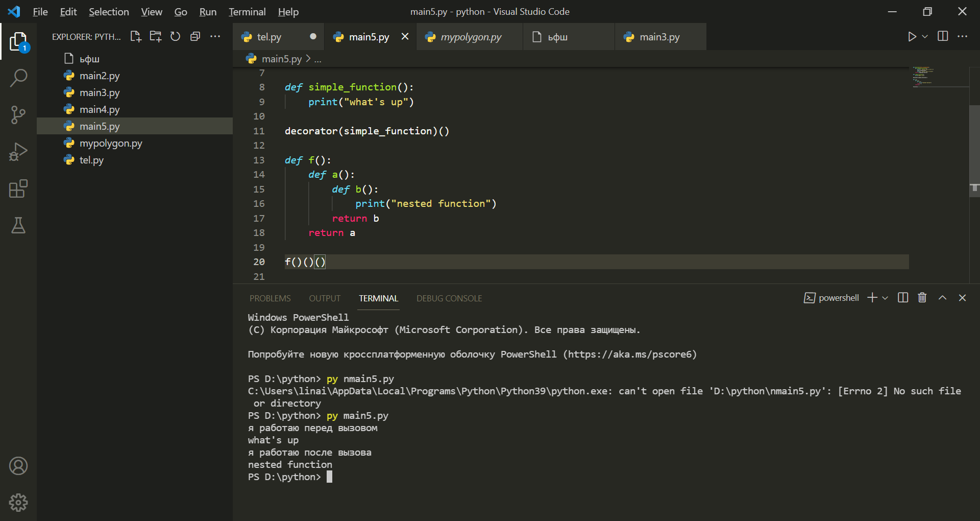Open editor more actions ellipsis

click(962, 36)
